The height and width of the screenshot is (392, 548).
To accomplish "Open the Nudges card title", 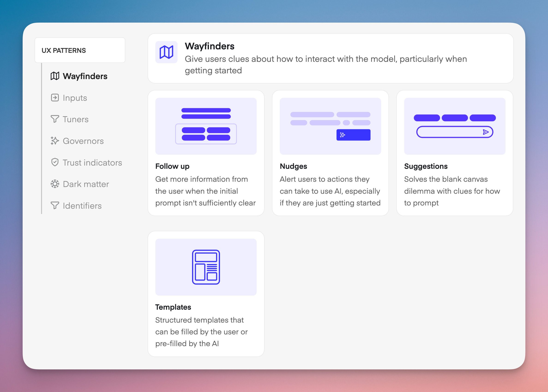I will click(293, 166).
